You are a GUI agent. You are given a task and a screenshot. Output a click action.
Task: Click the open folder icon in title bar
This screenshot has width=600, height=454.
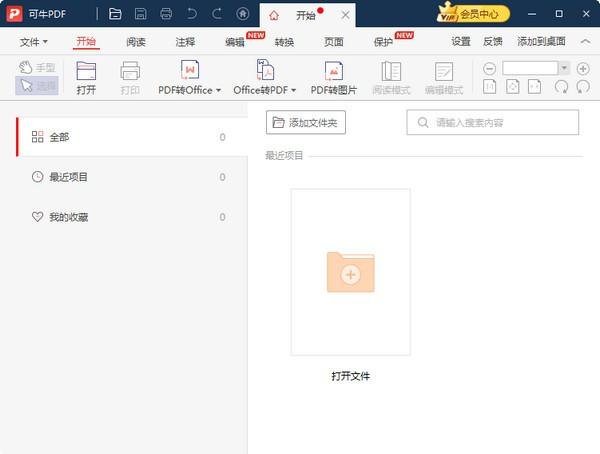(x=116, y=14)
